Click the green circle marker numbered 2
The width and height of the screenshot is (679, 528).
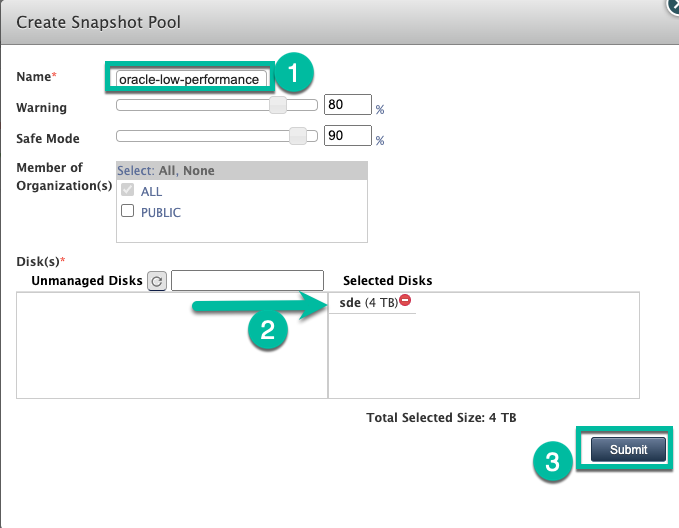pos(267,333)
